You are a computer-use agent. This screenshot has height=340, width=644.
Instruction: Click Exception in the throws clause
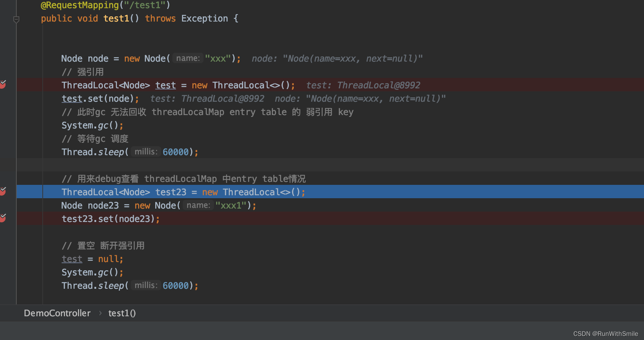205,19
